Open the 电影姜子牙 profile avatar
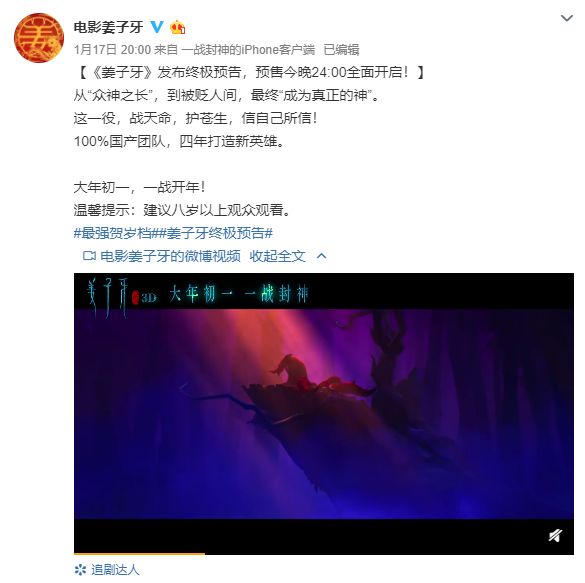The image size is (585, 583). coord(39,38)
